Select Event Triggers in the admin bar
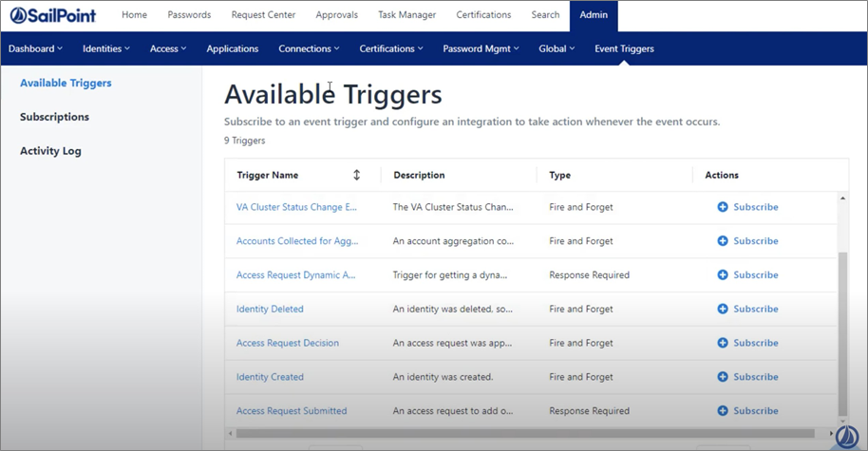This screenshot has height=451, width=868. pyautogui.click(x=625, y=48)
